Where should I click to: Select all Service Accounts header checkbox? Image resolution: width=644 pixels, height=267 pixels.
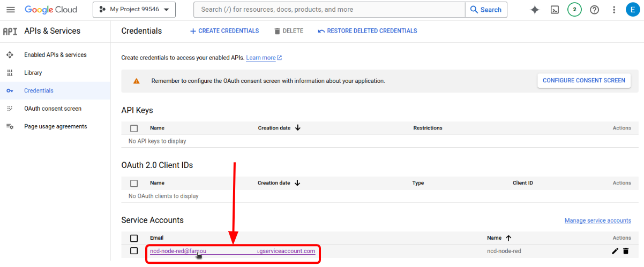click(134, 238)
